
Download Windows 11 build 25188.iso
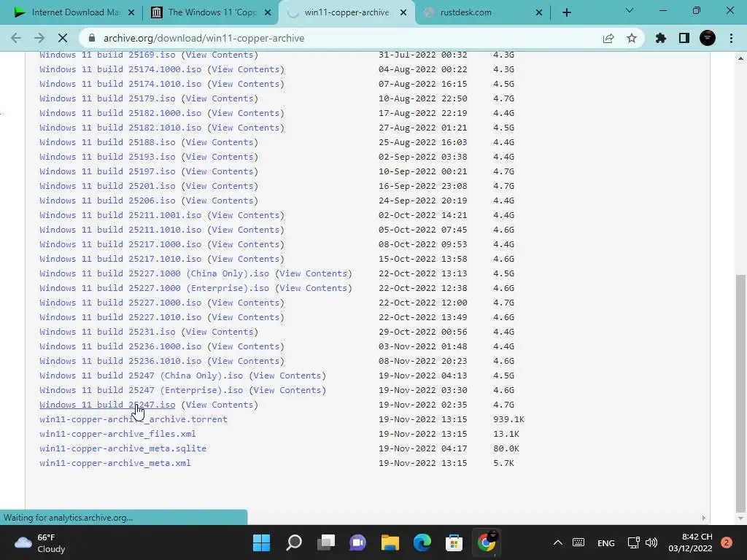click(x=107, y=142)
